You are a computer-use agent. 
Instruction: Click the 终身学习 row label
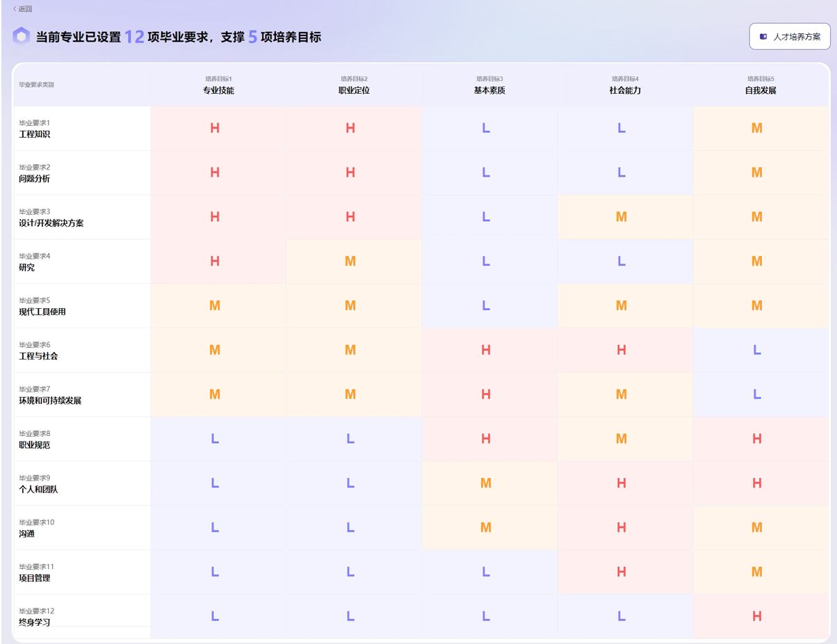point(35,622)
